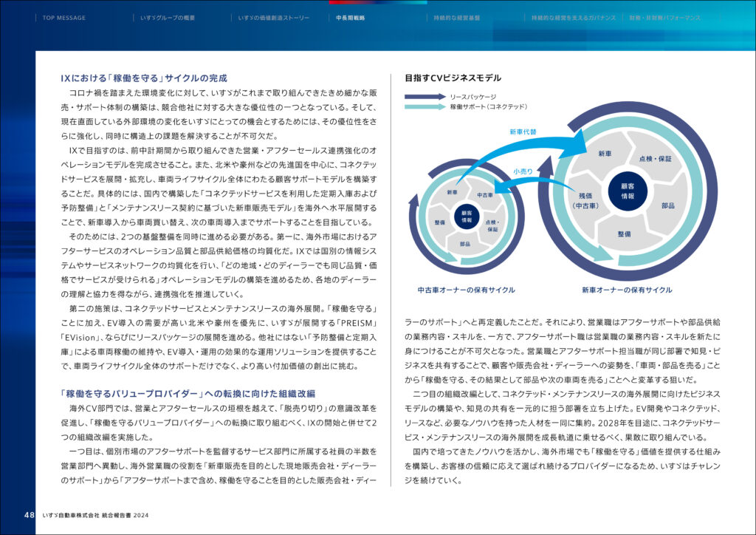This screenshot has width=756, height=535.
Task: Jump to the 財務・非財務パフォーマンス tab
Action: pos(665,18)
